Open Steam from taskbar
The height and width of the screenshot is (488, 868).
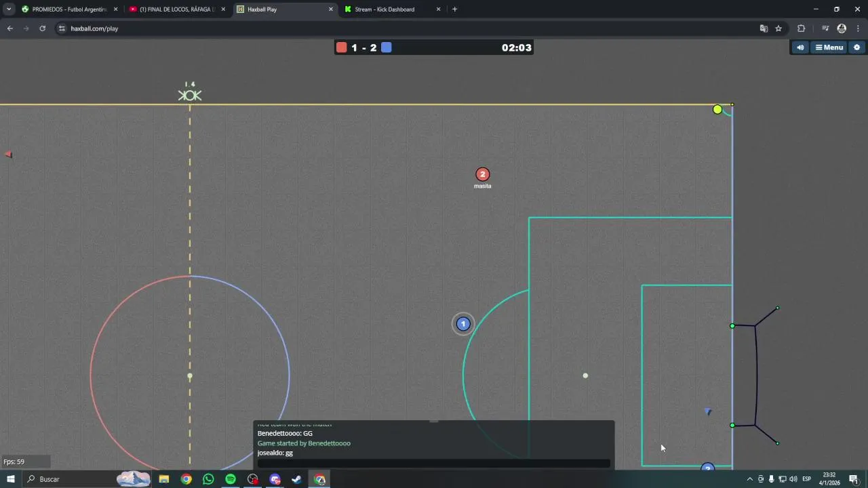(297, 479)
